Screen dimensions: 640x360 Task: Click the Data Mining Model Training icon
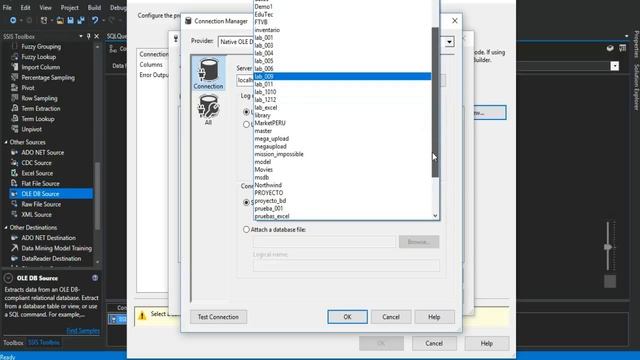click(x=15, y=248)
